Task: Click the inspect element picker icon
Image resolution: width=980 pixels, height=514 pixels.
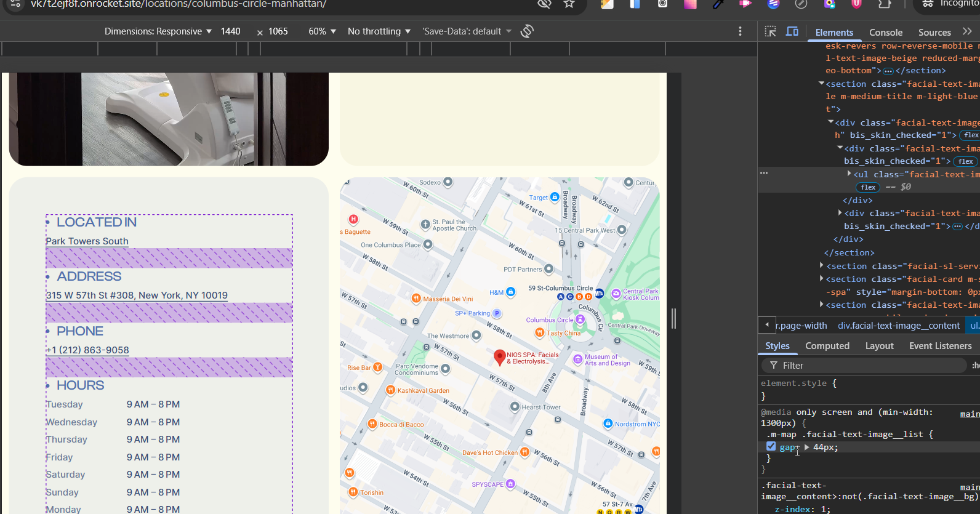Action: pyautogui.click(x=770, y=31)
